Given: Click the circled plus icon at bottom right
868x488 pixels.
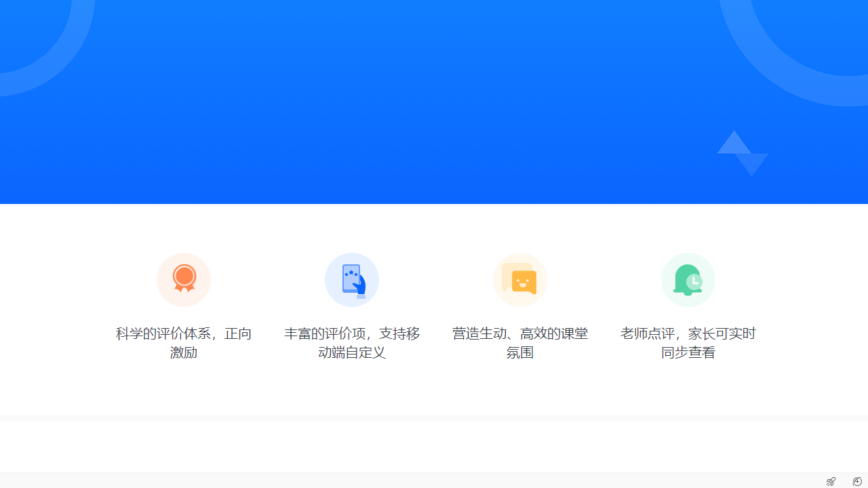Looking at the screenshot, I should 857,481.
